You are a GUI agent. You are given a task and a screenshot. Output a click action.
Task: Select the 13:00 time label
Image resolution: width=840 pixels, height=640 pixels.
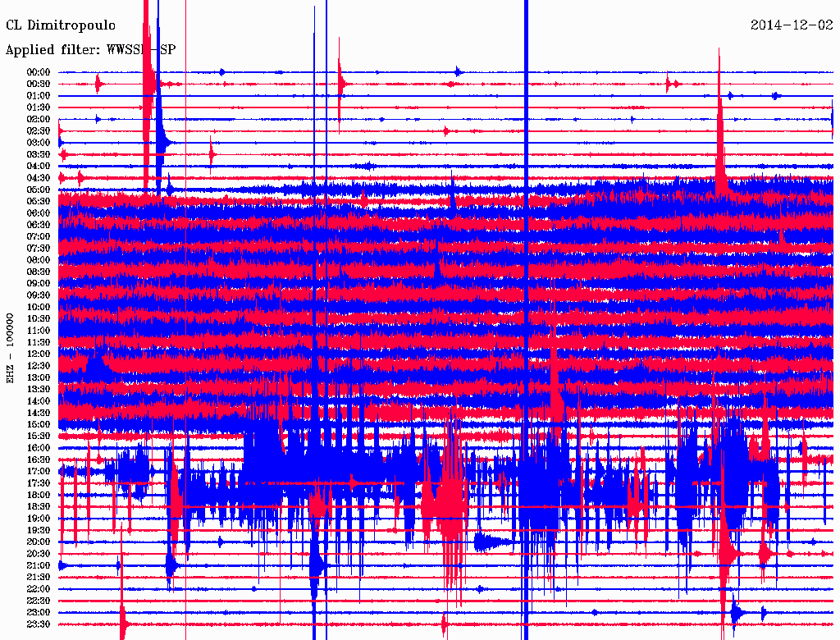pyautogui.click(x=39, y=377)
